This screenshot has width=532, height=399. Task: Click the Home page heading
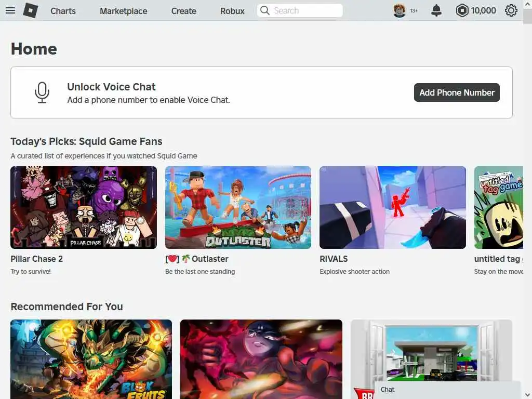[x=34, y=49]
